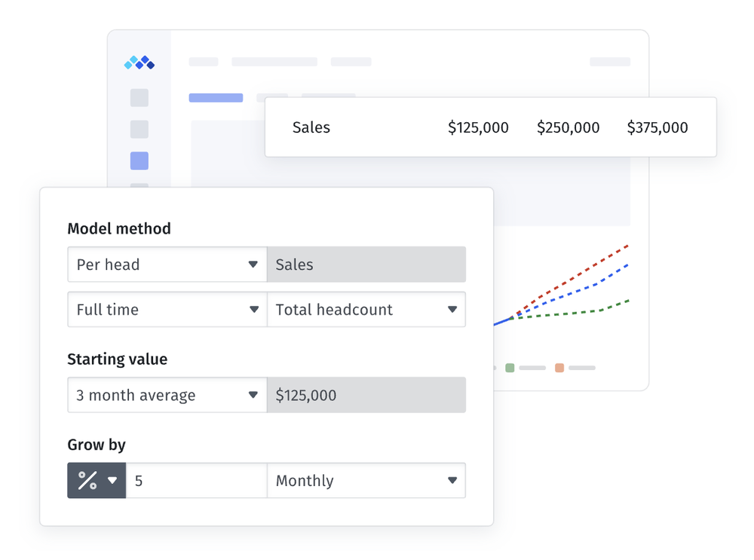Viewport: 754px width, 560px height.
Task: Open the 3 month average dropdown
Action: pyautogui.click(x=167, y=395)
